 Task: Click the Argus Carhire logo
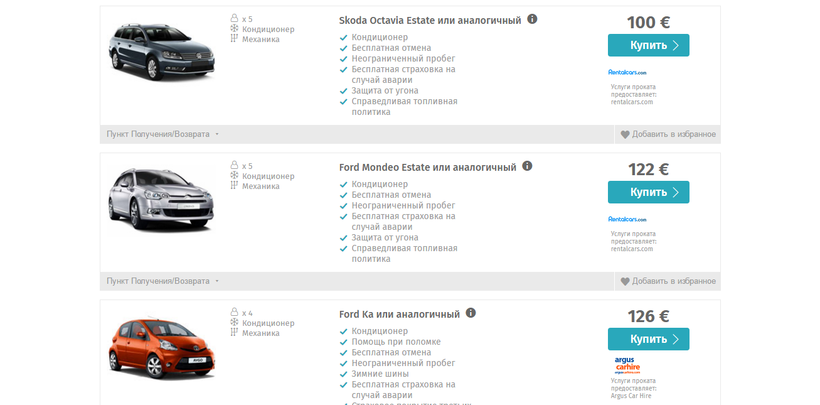[628, 366]
